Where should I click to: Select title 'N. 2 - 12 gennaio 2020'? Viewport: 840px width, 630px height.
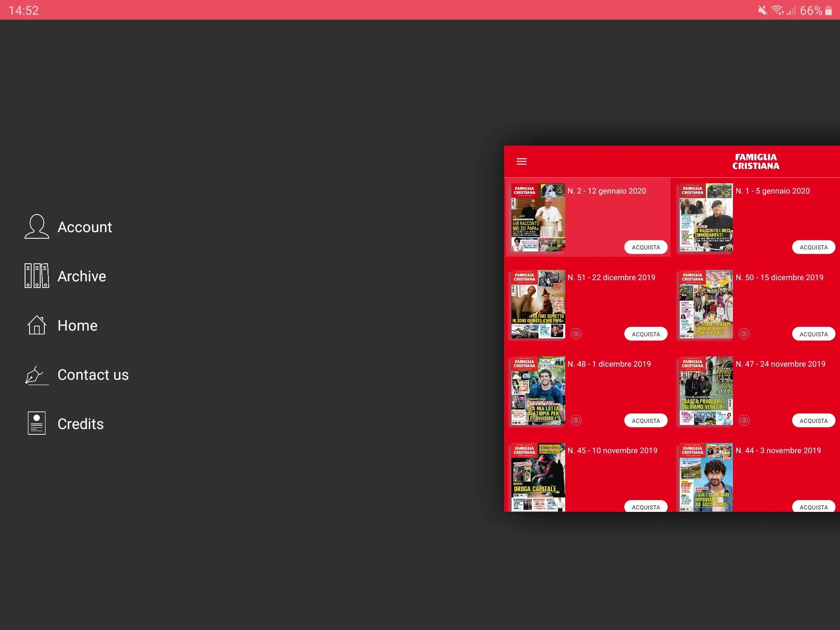tap(607, 191)
